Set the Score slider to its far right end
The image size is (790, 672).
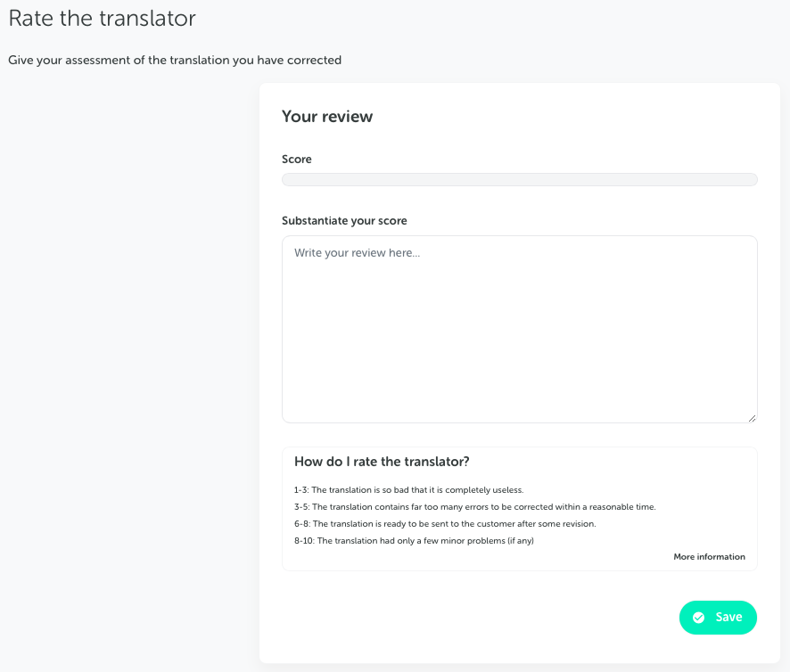pos(754,180)
